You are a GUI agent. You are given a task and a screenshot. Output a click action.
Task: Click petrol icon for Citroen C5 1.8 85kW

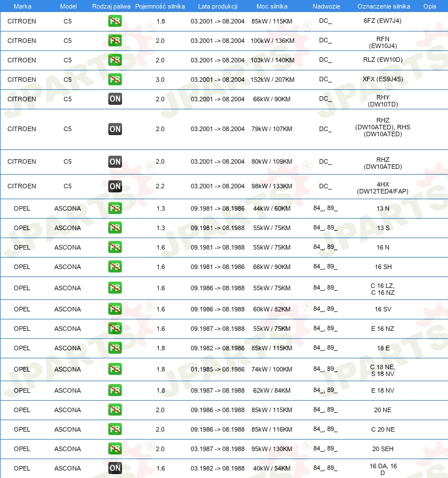115,21
